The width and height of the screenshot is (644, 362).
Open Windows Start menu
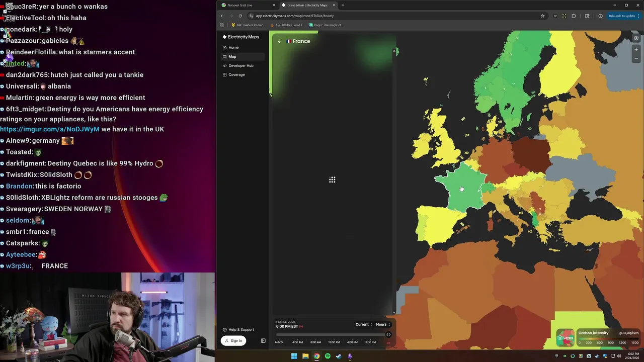(x=294, y=356)
